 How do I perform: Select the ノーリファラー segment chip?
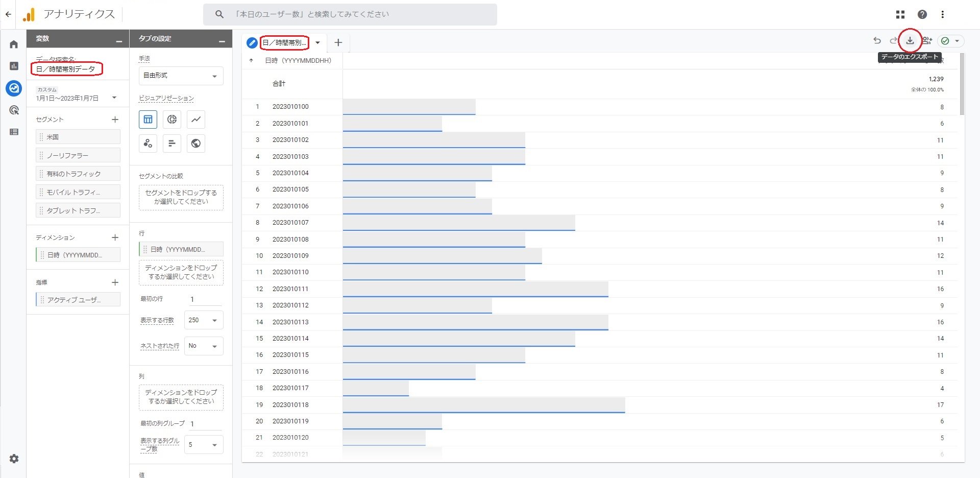78,155
